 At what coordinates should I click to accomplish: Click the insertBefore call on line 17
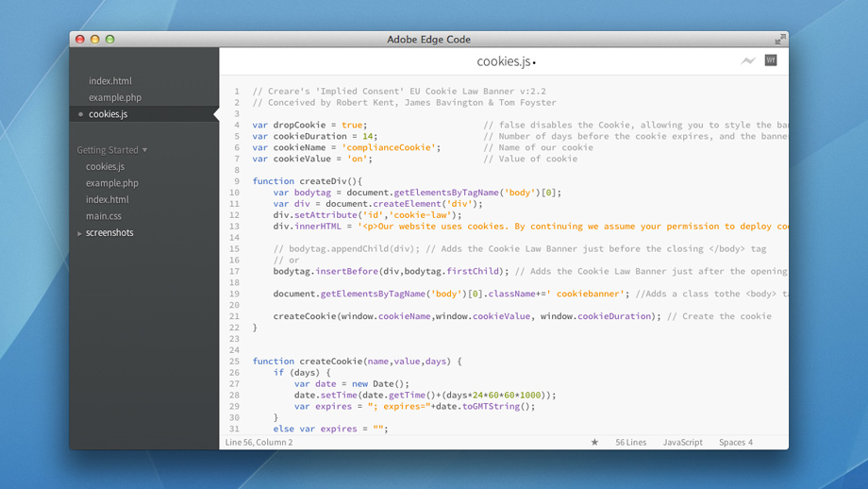click(x=346, y=271)
